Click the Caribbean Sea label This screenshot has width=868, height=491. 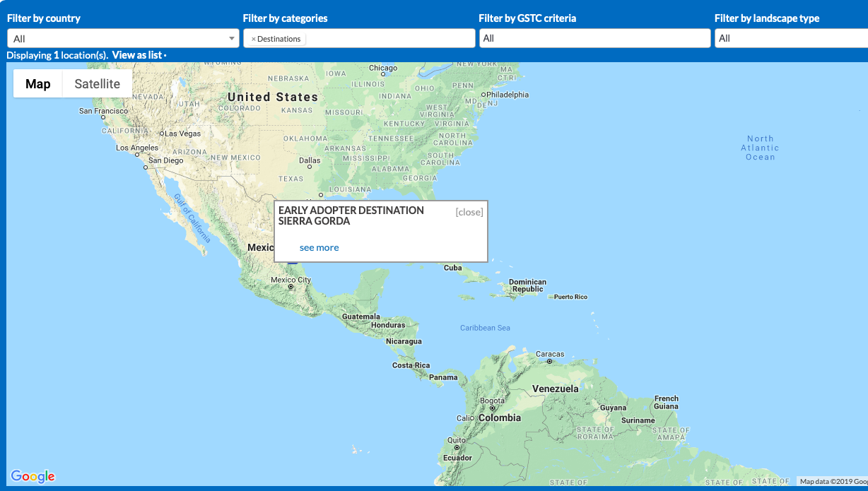[x=485, y=328]
